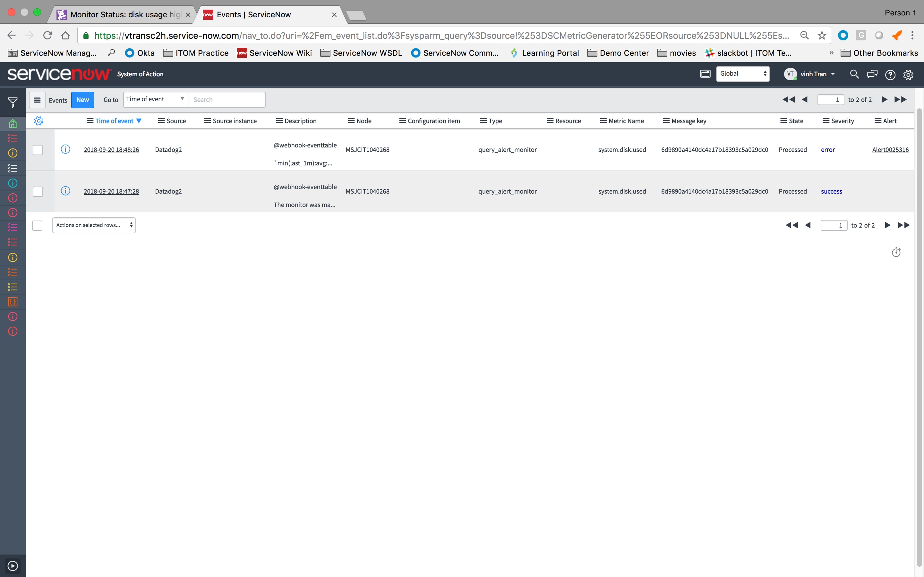Open the system settings gear icon
The image size is (924, 577).
pos(908,74)
